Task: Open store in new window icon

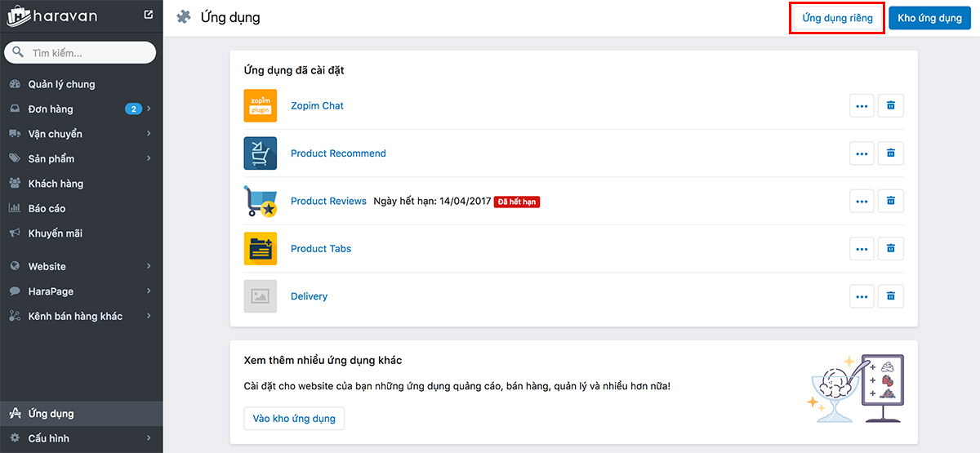Action: pos(148,14)
